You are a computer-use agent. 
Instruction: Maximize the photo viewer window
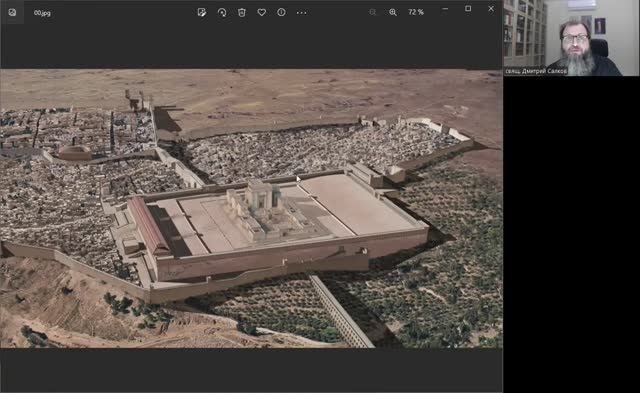(x=468, y=9)
